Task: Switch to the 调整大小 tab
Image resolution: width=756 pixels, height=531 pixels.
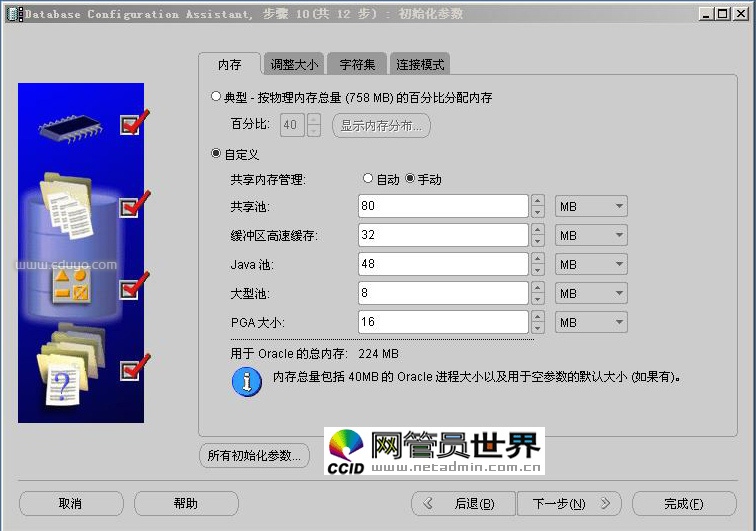Action: pyautogui.click(x=294, y=64)
